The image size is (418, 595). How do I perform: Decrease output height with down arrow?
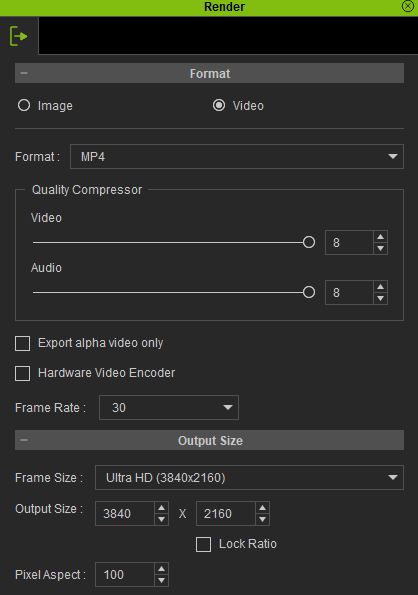pos(262,519)
